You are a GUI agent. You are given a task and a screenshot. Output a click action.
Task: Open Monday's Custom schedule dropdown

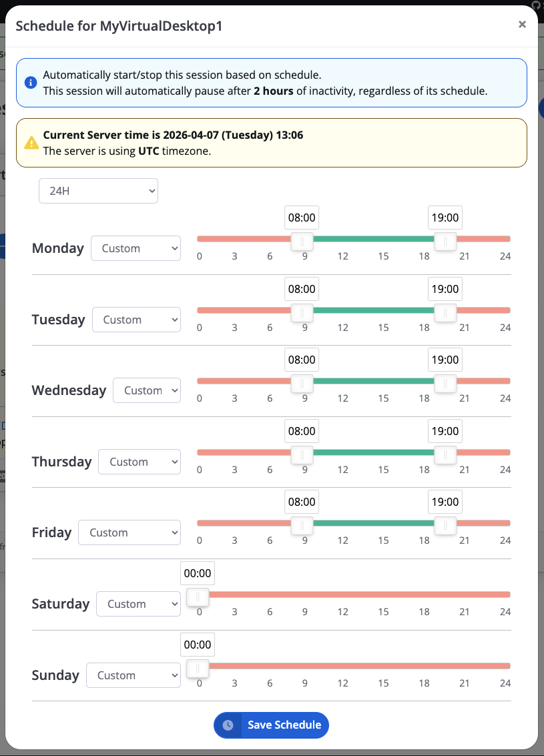pyautogui.click(x=135, y=248)
